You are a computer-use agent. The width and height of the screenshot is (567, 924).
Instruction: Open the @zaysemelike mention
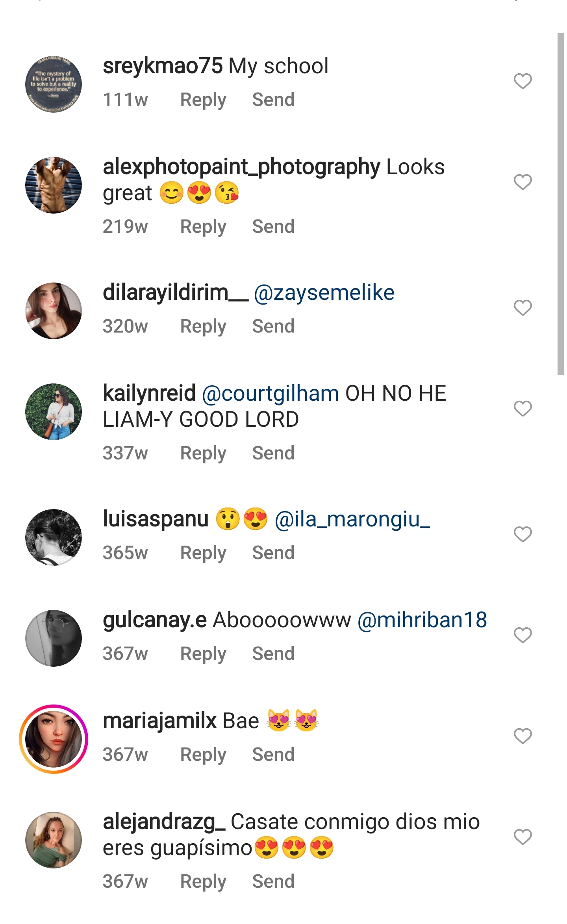pos(324,293)
